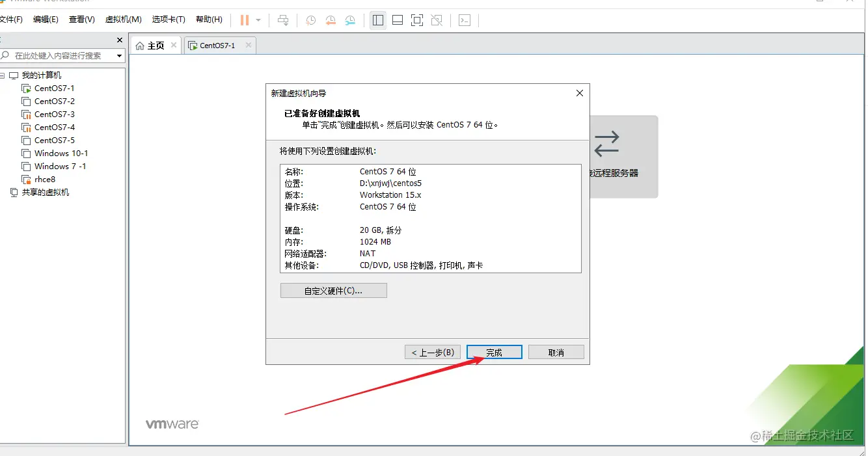Close the library sidebar panel
The image size is (868, 456).
[x=120, y=40]
